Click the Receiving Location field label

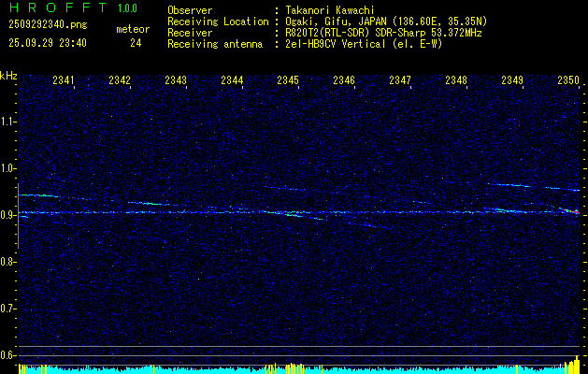point(218,22)
